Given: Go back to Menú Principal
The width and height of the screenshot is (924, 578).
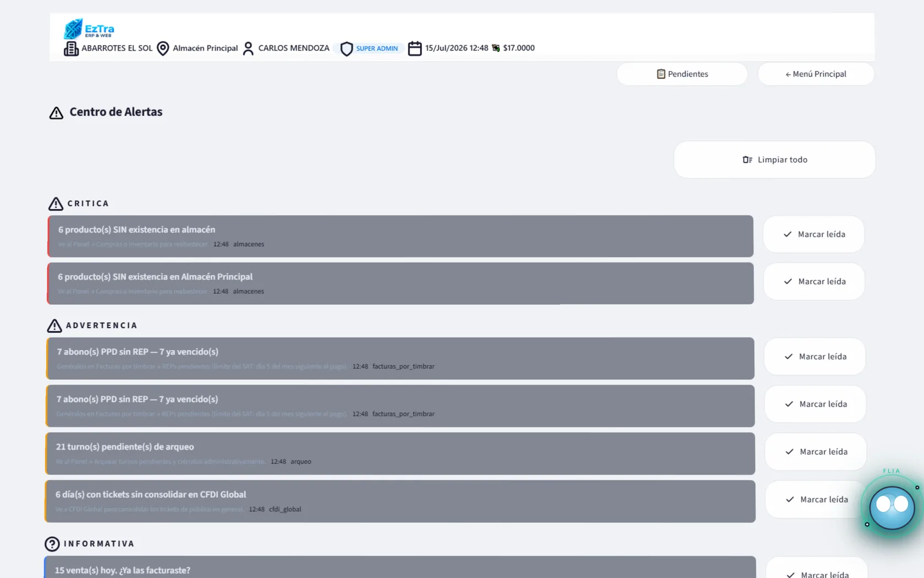Looking at the screenshot, I should 816,74.
